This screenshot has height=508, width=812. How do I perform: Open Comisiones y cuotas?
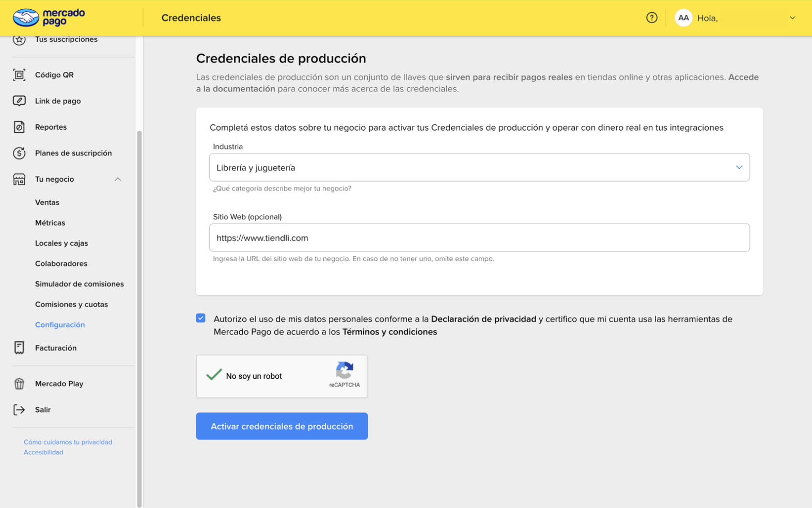pyautogui.click(x=71, y=305)
